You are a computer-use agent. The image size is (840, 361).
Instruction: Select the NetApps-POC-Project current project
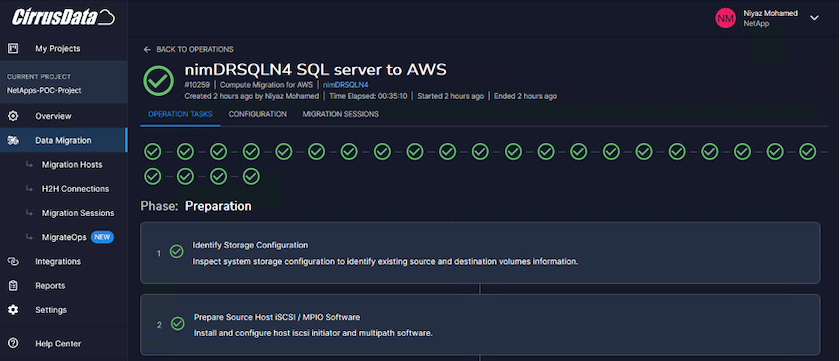click(x=44, y=91)
